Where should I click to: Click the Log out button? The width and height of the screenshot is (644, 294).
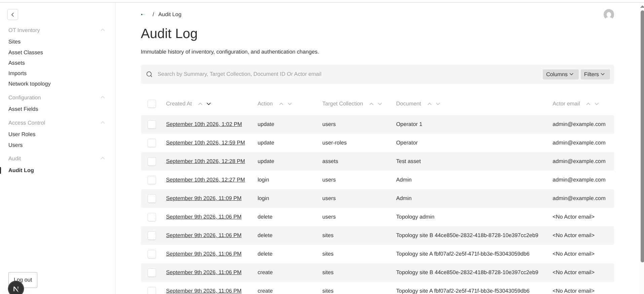(x=23, y=280)
